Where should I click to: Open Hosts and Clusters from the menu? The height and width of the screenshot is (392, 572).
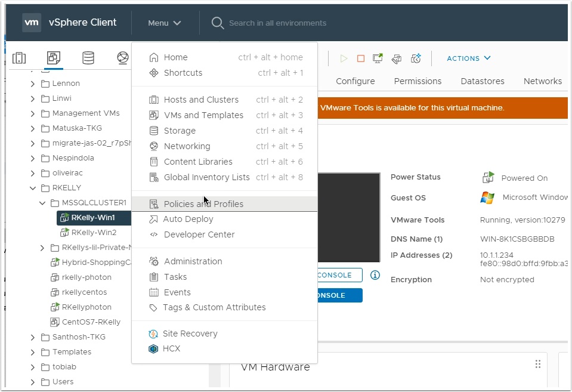point(225,100)
